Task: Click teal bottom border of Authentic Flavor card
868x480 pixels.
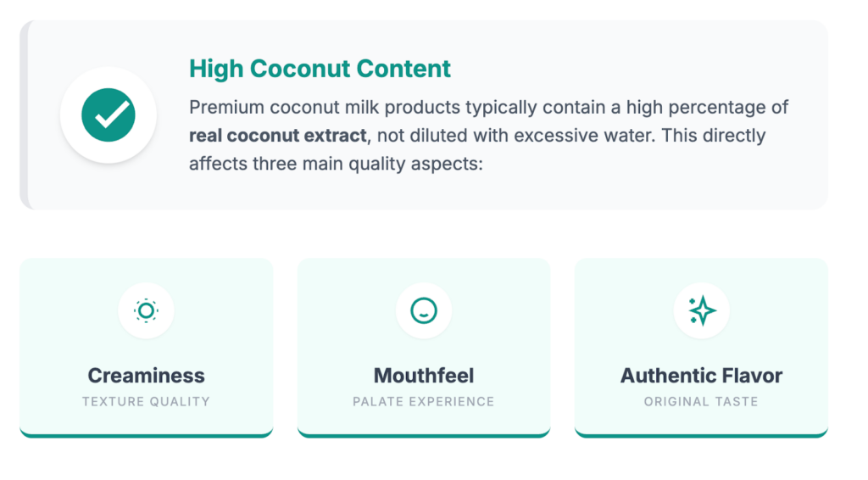Action: pyautogui.click(x=701, y=435)
